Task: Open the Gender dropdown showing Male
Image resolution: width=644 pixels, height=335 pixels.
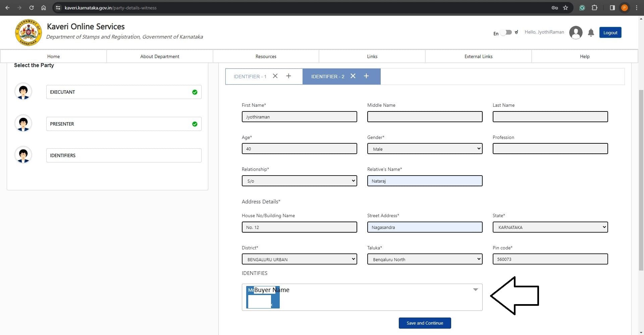Action: 424,149
